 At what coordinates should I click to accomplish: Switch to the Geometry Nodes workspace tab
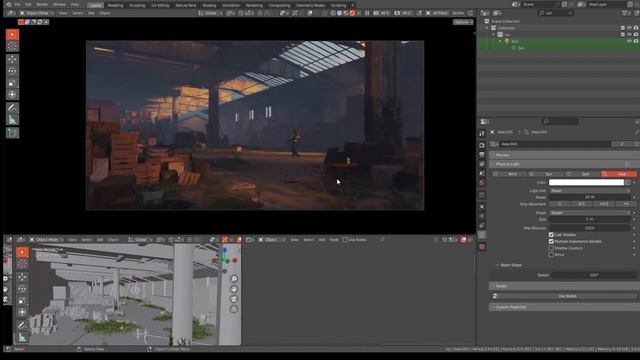[x=310, y=5]
